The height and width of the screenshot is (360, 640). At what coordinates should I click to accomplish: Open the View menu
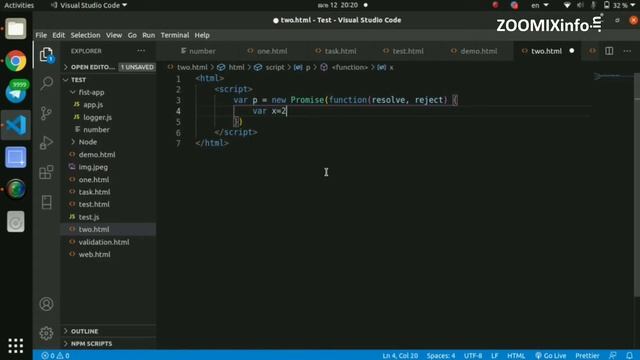pyautogui.click(x=114, y=35)
